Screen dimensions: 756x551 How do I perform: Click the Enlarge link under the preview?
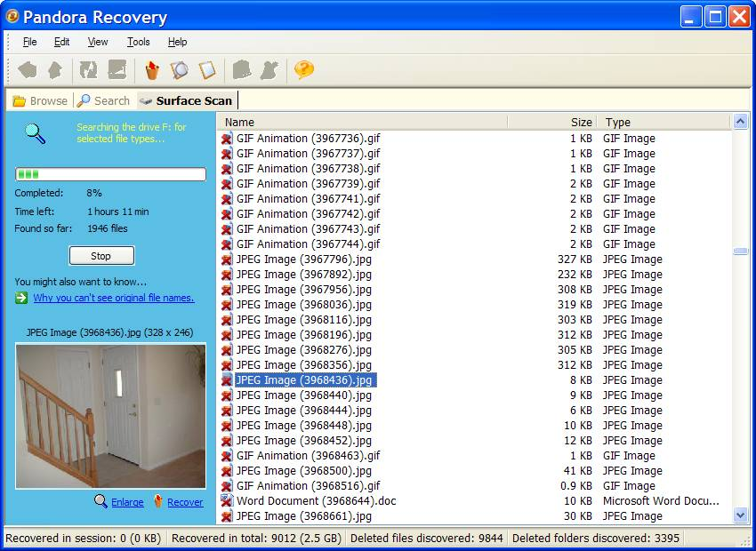click(127, 502)
